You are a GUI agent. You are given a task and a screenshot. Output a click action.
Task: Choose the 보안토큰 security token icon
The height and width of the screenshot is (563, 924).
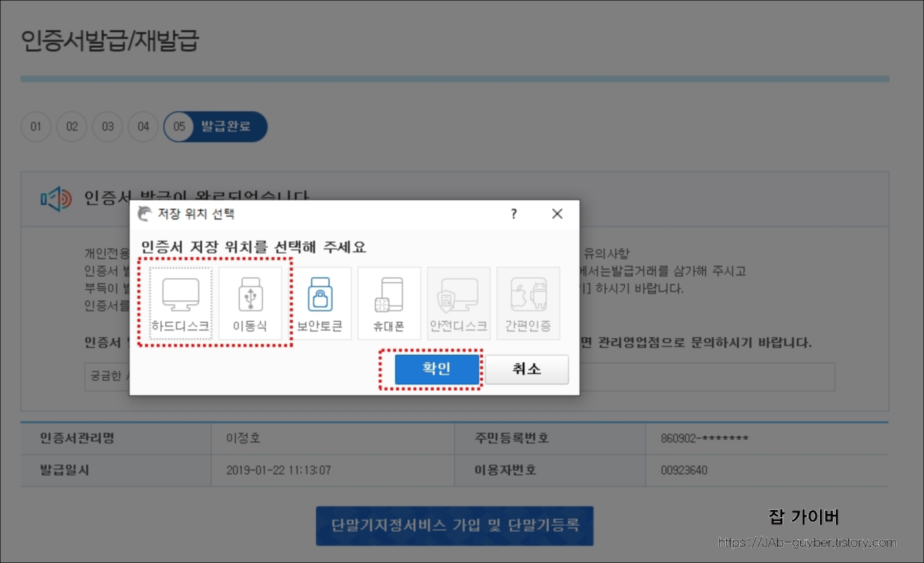(322, 303)
